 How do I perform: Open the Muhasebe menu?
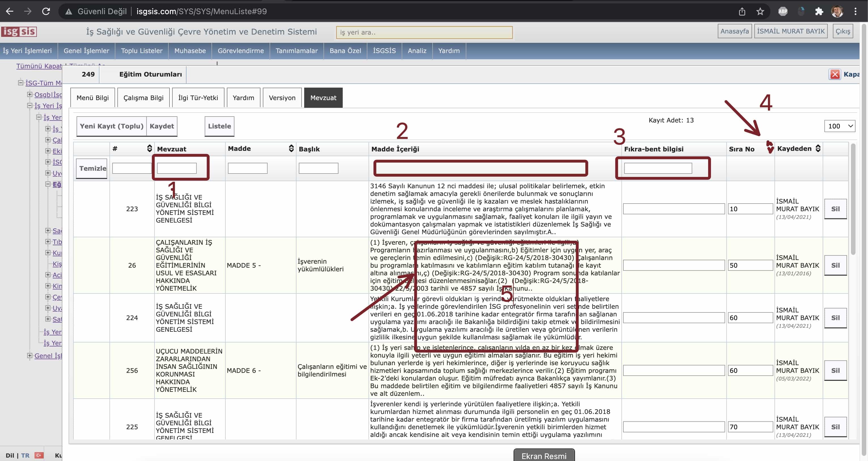[190, 50]
